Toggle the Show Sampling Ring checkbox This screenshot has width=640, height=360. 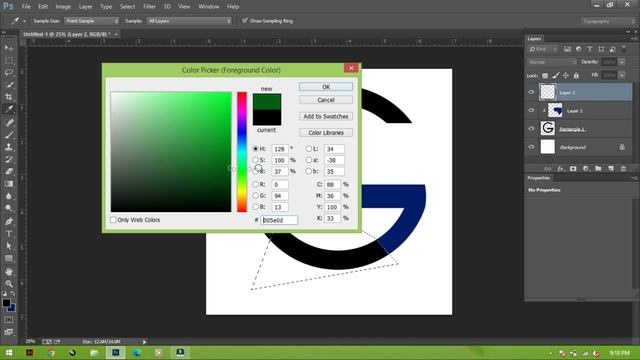point(244,20)
